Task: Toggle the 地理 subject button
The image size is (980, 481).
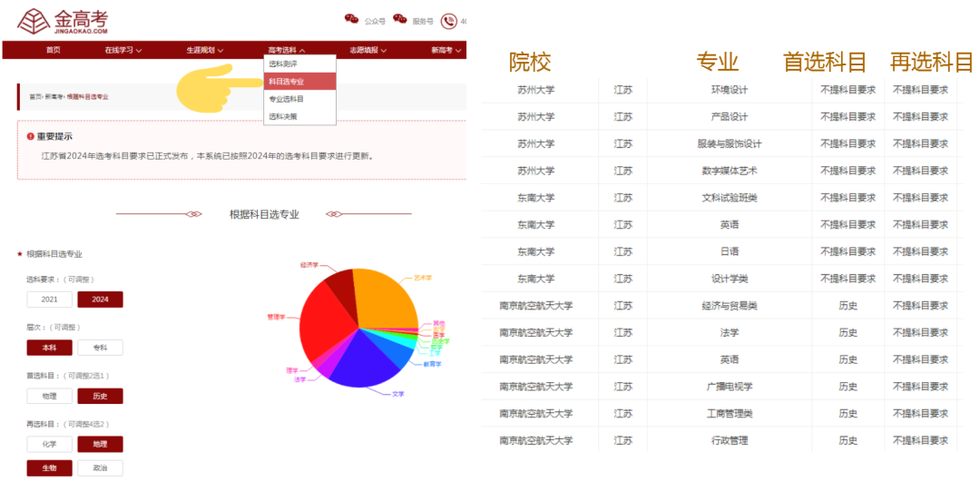Action: tap(100, 444)
